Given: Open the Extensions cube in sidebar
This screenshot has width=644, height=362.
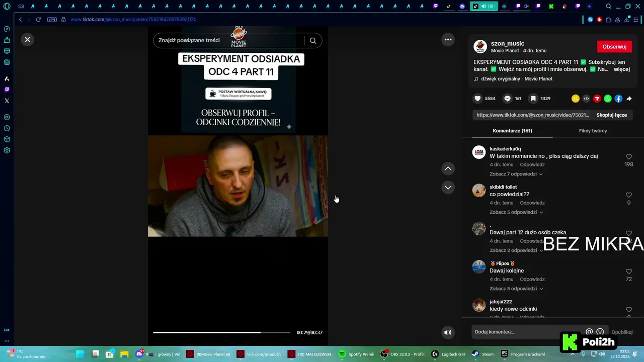Looking at the screenshot, I should click(x=7, y=139).
